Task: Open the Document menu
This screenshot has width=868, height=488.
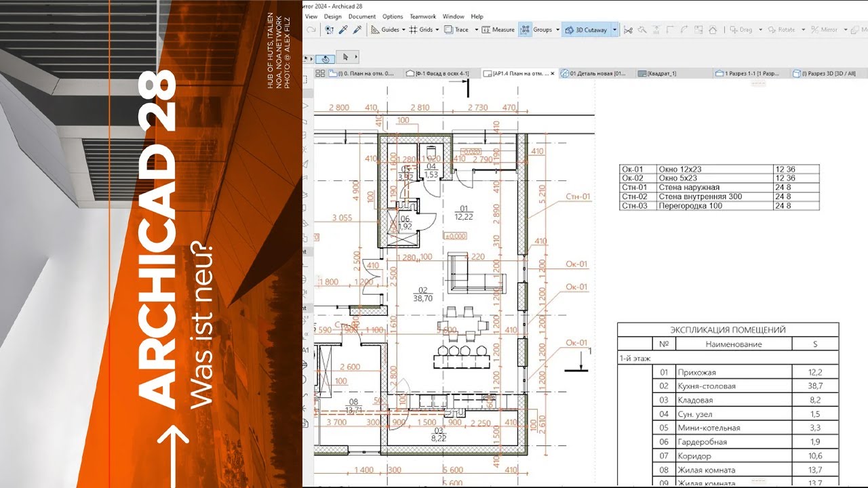Action: tap(362, 16)
